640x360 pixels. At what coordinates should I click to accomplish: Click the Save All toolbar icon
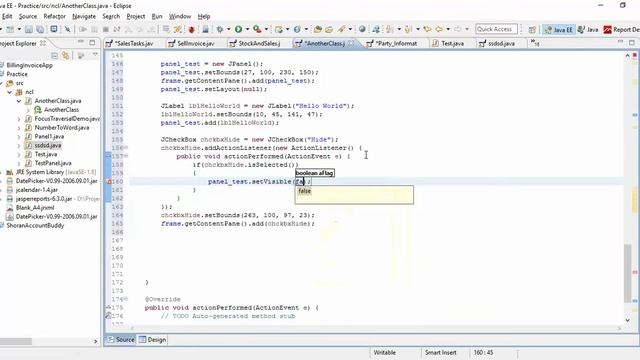click(x=40, y=29)
